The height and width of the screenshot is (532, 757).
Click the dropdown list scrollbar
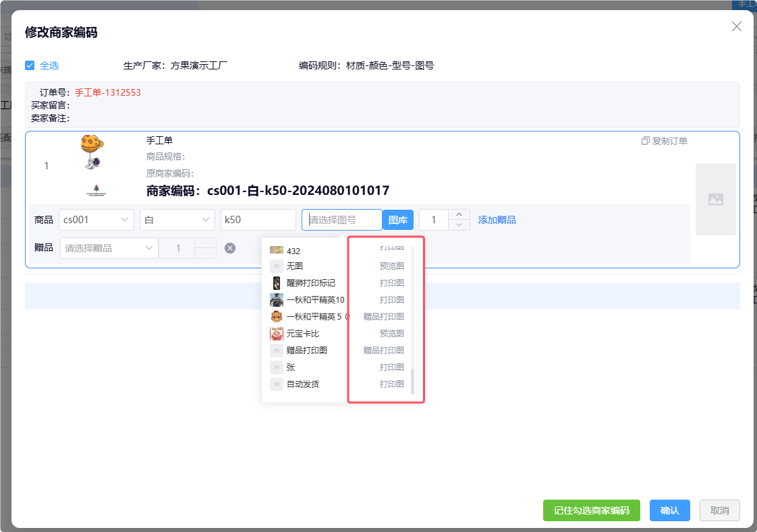[x=412, y=381]
